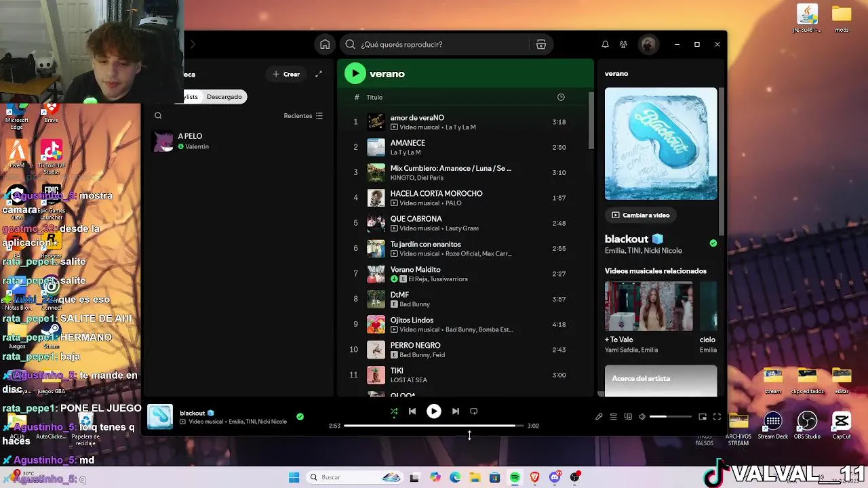Go to Spotify home with the house icon
868x488 pixels.
tap(325, 44)
